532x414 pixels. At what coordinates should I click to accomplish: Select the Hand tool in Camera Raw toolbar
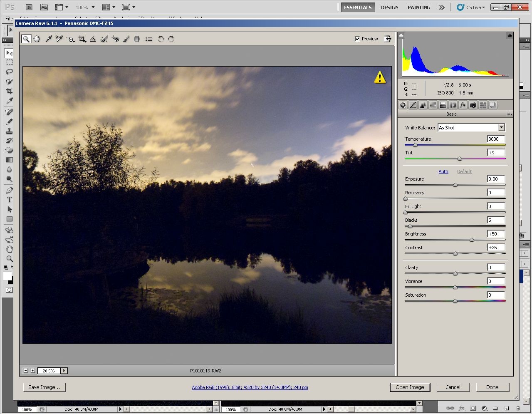[37, 39]
